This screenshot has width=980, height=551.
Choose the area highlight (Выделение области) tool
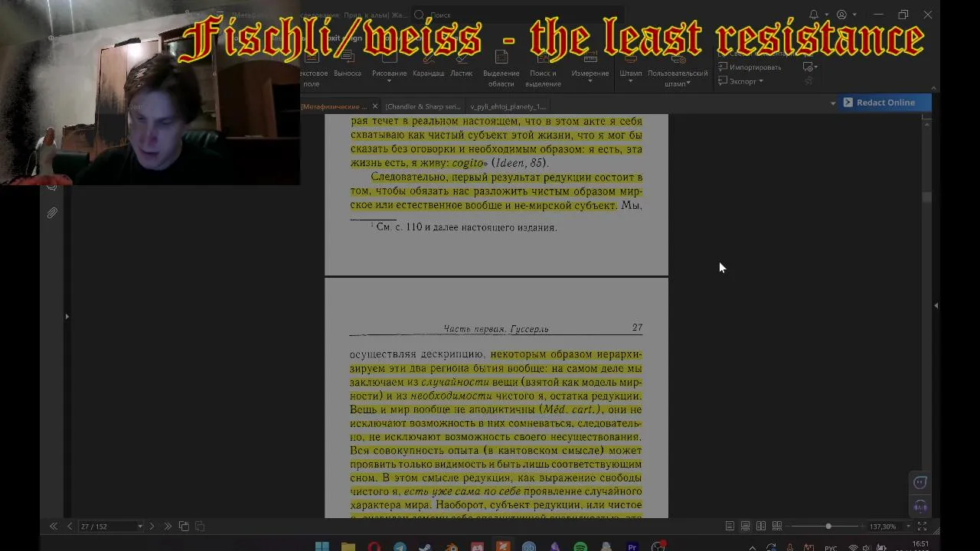click(501, 69)
